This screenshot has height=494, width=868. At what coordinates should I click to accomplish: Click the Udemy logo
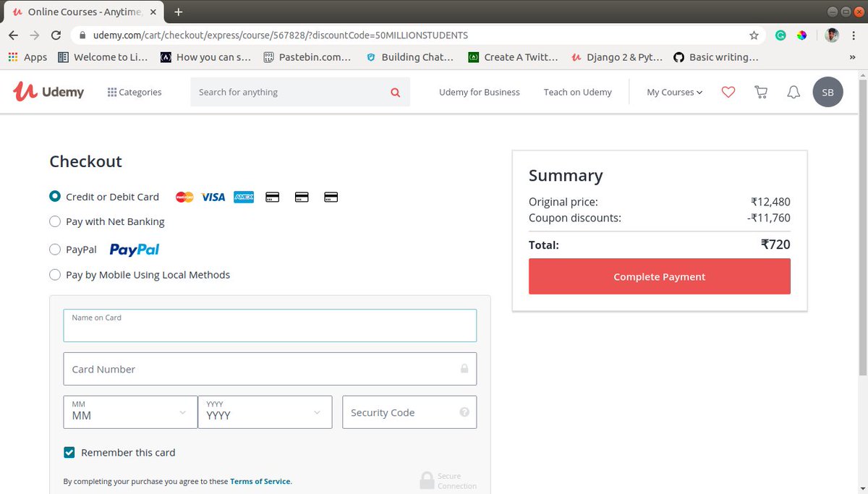[x=48, y=92]
